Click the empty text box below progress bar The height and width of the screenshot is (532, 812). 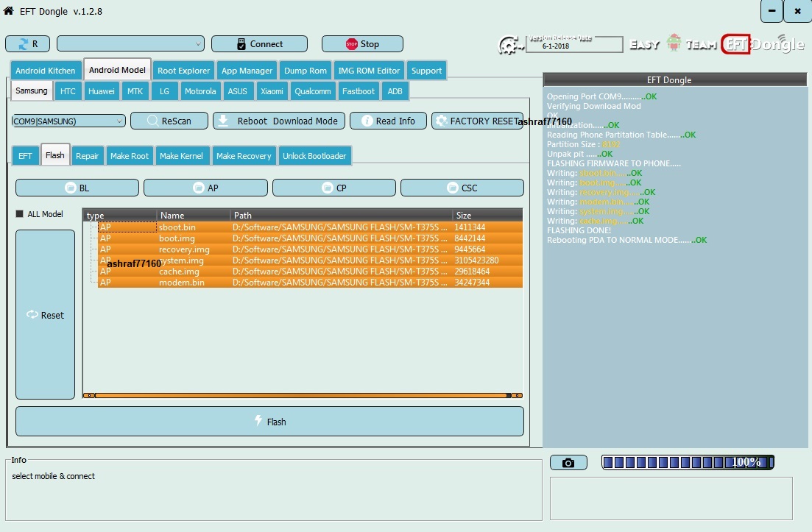click(x=671, y=498)
